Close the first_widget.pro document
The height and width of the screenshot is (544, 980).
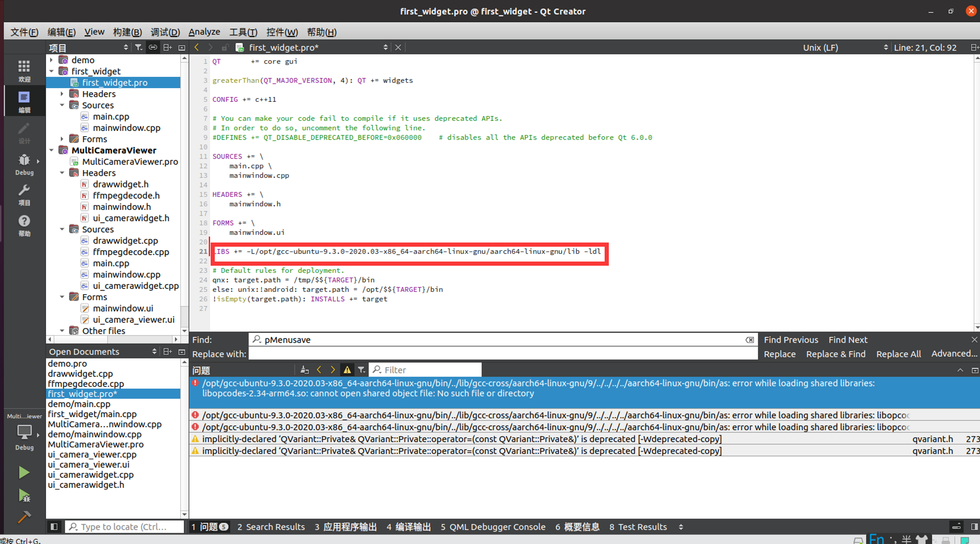tap(398, 47)
